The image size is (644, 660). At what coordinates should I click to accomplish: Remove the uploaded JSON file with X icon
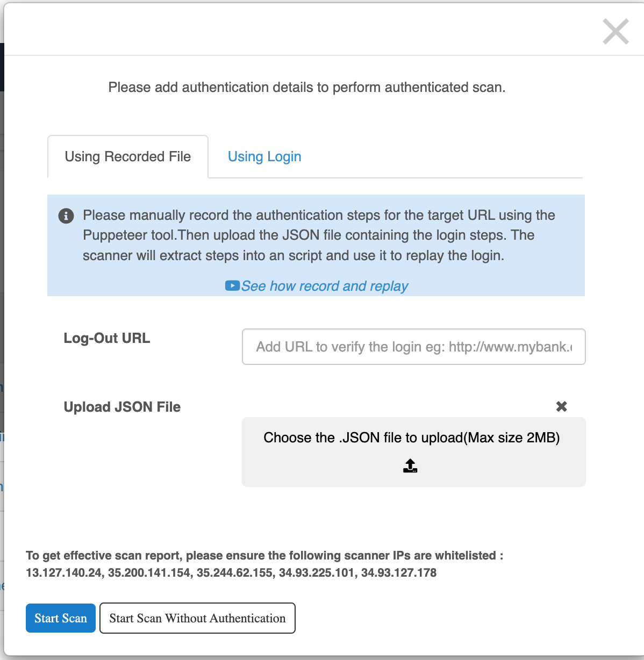561,406
